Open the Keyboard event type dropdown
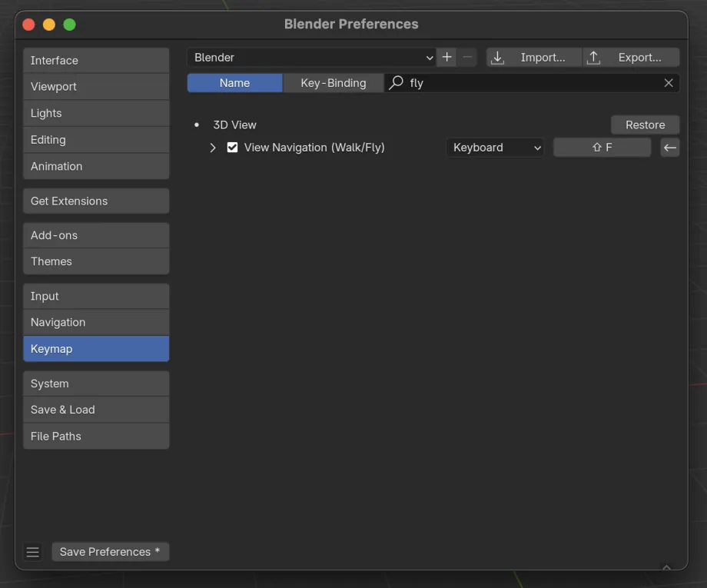The width and height of the screenshot is (707, 588). (x=495, y=148)
